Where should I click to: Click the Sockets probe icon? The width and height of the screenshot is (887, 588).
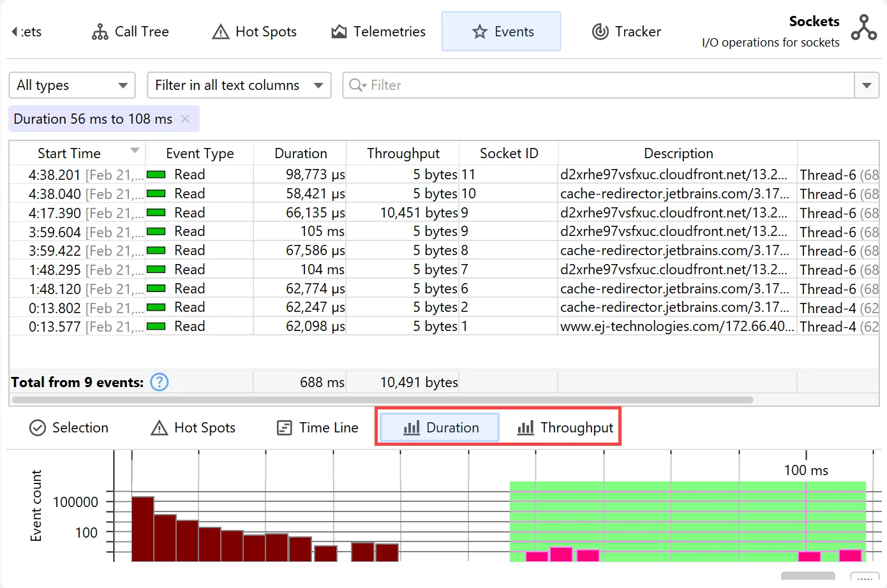click(x=863, y=28)
